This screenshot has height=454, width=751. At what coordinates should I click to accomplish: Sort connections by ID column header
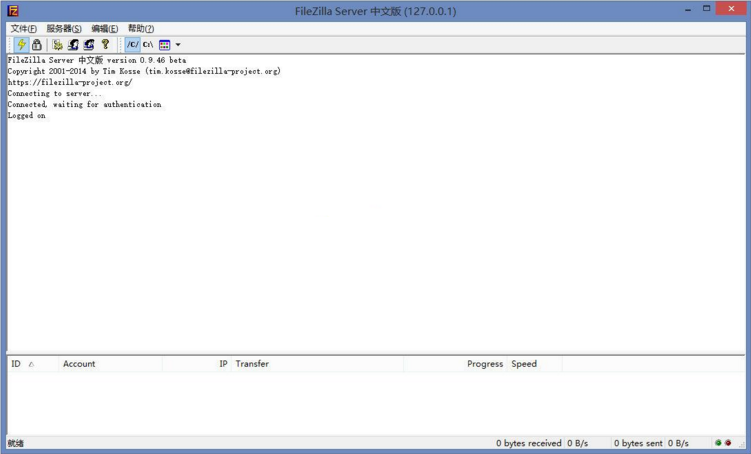[x=33, y=364]
